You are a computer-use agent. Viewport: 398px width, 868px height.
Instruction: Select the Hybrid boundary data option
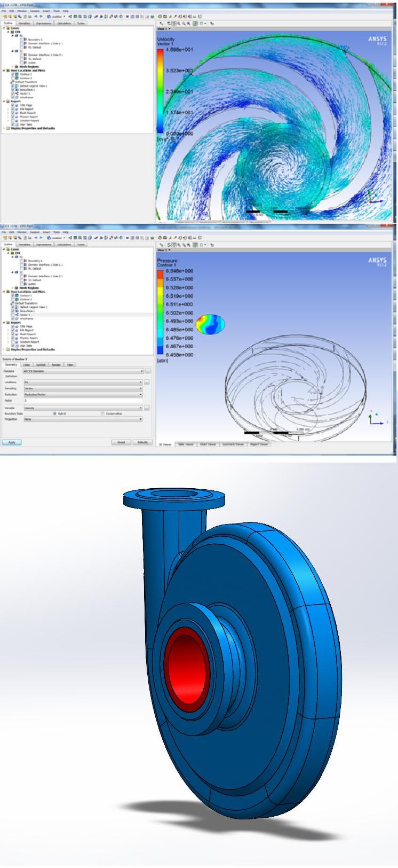click(x=54, y=413)
